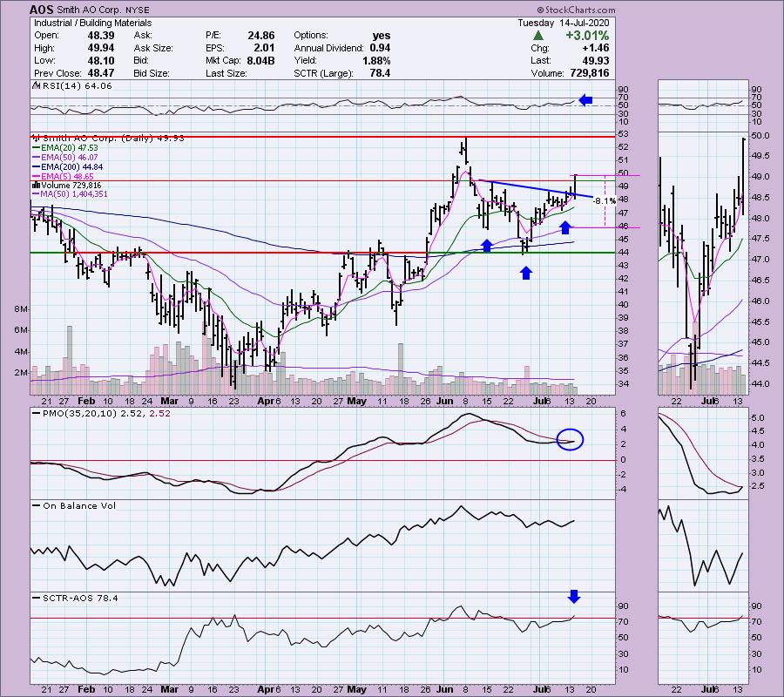The height and width of the screenshot is (697, 784).
Task: Click the header Volume value 729,816
Action: click(590, 73)
